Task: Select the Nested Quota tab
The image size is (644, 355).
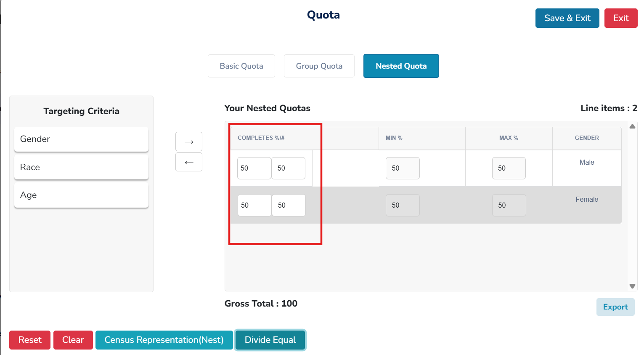Action: click(x=401, y=66)
